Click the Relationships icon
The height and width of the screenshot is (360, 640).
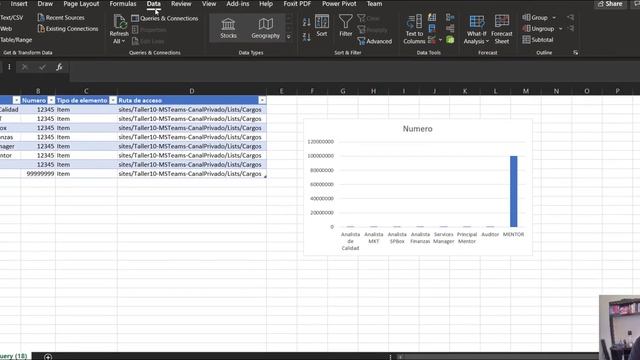pyautogui.click(x=450, y=29)
